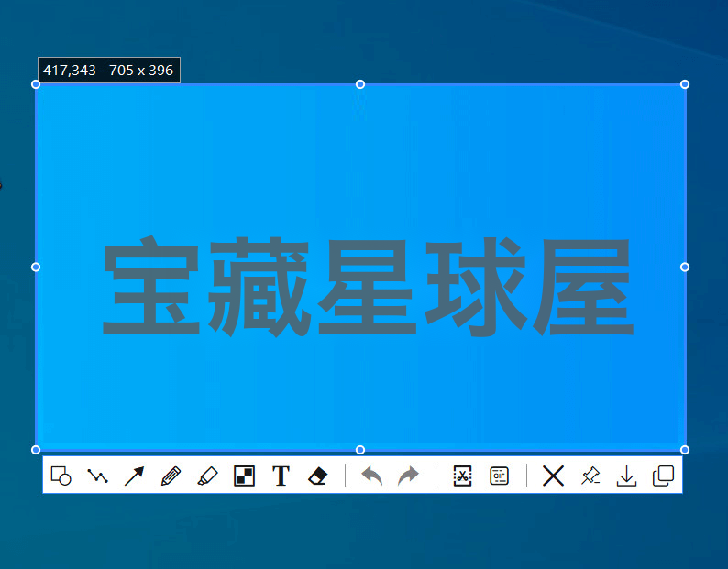This screenshot has width=728, height=569.
Task: Pin the screenshot to the screen
Action: pos(590,476)
